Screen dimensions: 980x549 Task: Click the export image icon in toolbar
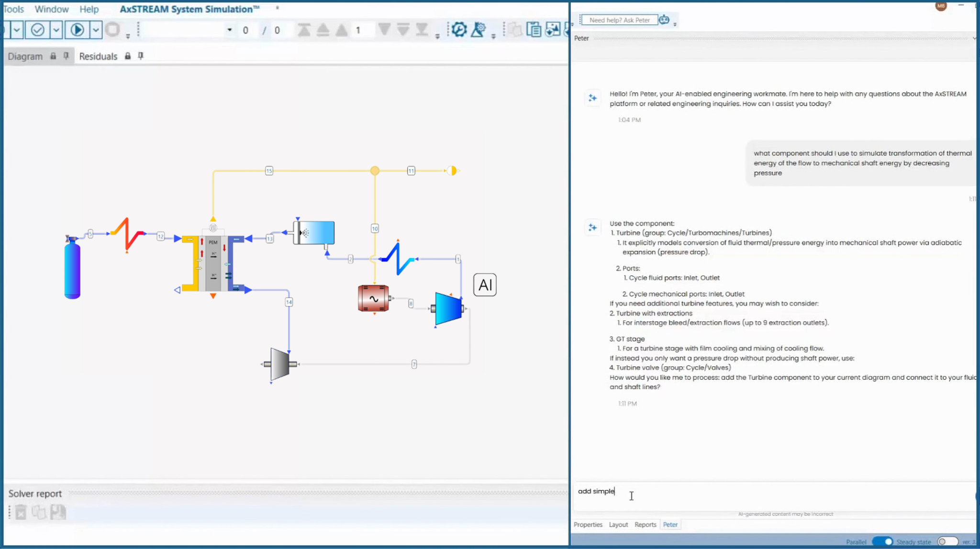pyautogui.click(x=553, y=30)
